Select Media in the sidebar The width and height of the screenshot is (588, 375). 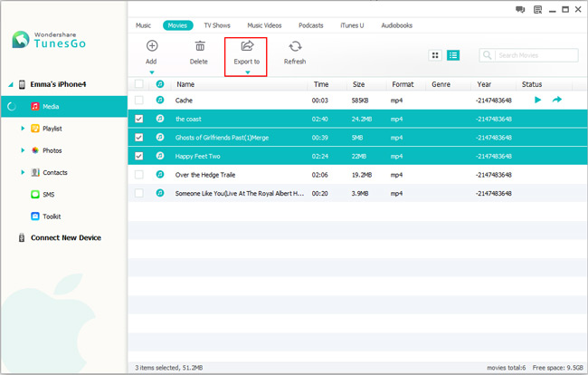coord(64,107)
